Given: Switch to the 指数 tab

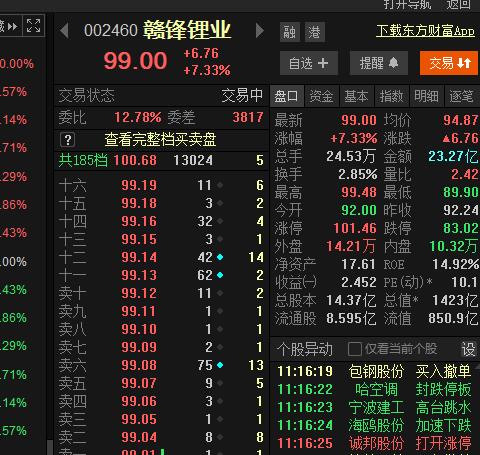Looking at the screenshot, I should (x=392, y=97).
